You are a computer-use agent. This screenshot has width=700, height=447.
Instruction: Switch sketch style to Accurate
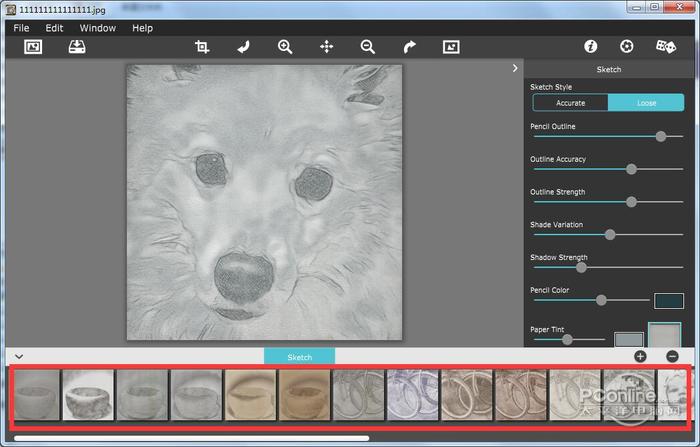(570, 103)
